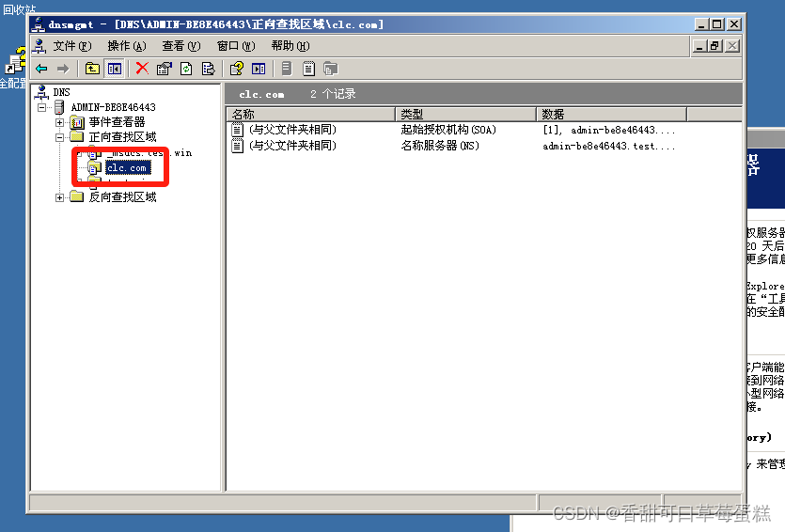Click the grey new domain folder icon
The height and width of the screenshot is (532, 785).
tap(330, 69)
